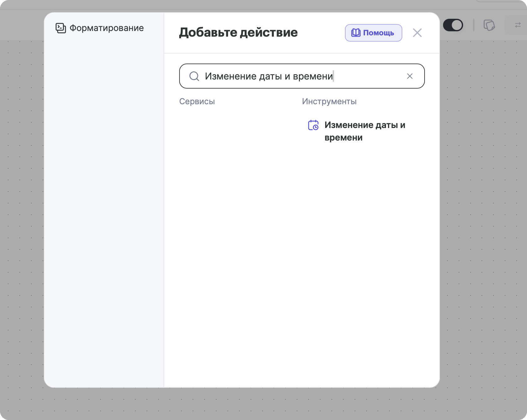This screenshot has height=420, width=527.
Task: Close the Добавьте действие dialog
Action: pos(417,33)
